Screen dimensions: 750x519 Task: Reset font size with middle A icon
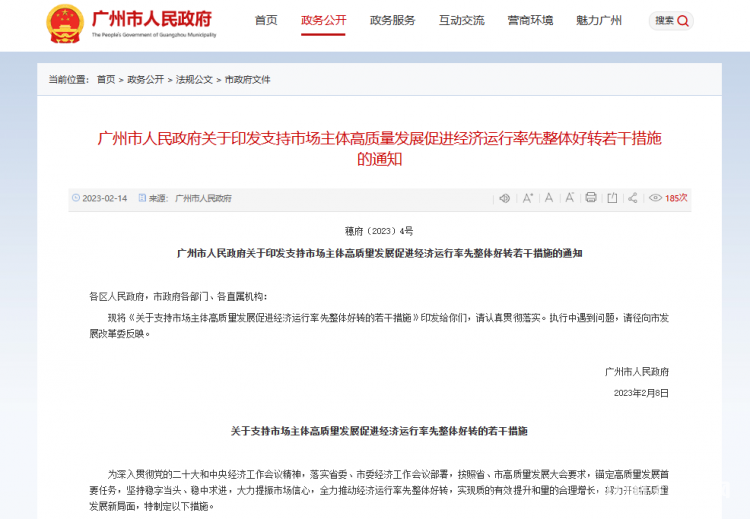pos(548,198)
